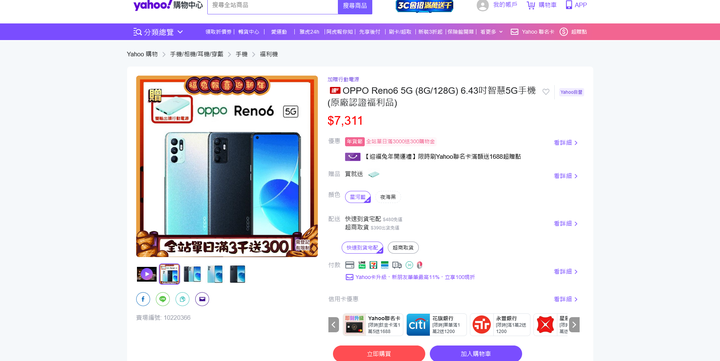This screenshot has height=361, width=720.
Task: Go to 手機/相機/耳機/穿戴 breadcrumb
Action: [x=197, y=54]
